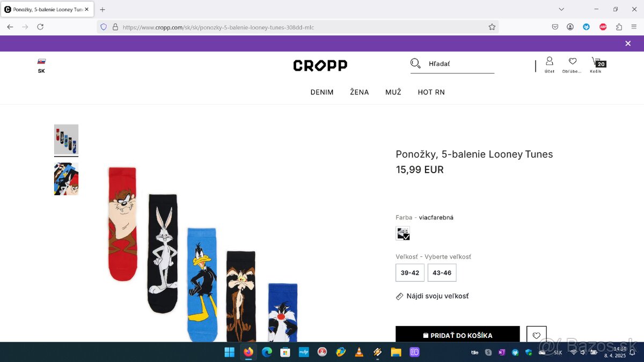
Task: Open the shopping cart icon
Action: tap(596, 62)
